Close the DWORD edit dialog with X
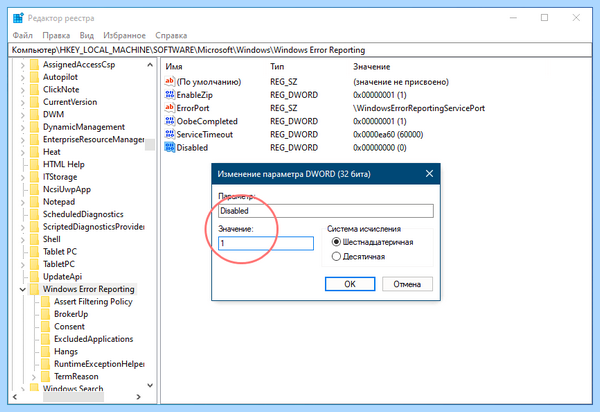The image size is (600, 412). [429, 174]
